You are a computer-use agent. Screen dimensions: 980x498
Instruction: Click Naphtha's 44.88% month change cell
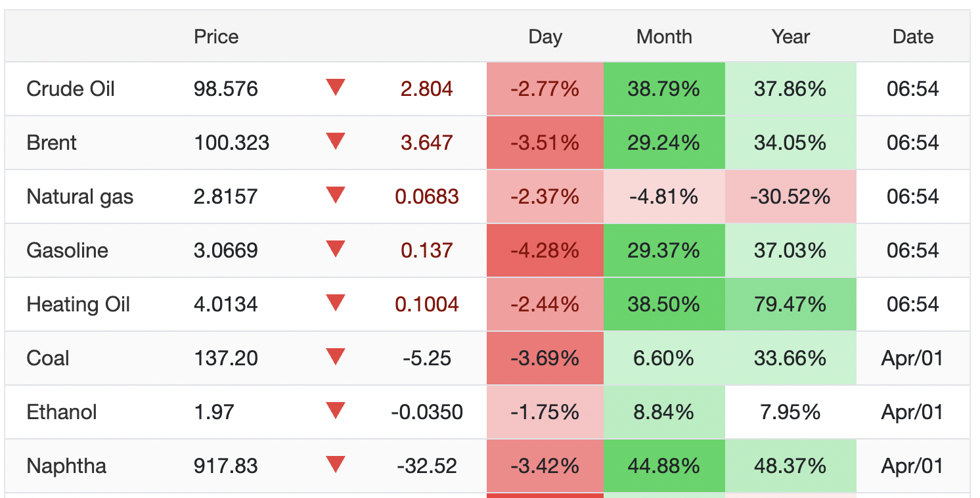pyautogui.click(x=664, y=466)
